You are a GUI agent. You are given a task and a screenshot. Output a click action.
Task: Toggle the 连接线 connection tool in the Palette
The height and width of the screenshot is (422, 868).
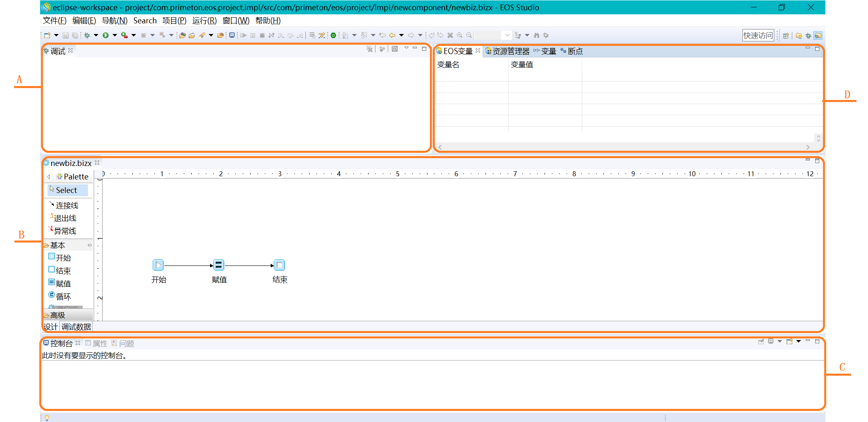tap(66, 205)
